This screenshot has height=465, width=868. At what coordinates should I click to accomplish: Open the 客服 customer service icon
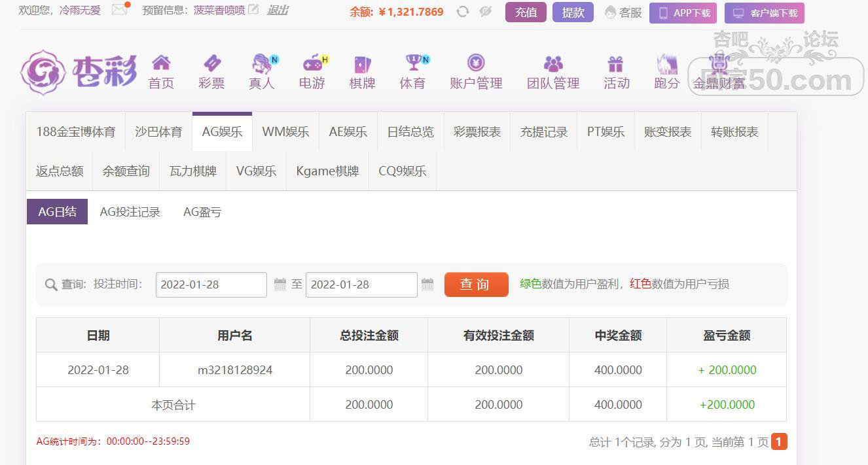[611, 12]
